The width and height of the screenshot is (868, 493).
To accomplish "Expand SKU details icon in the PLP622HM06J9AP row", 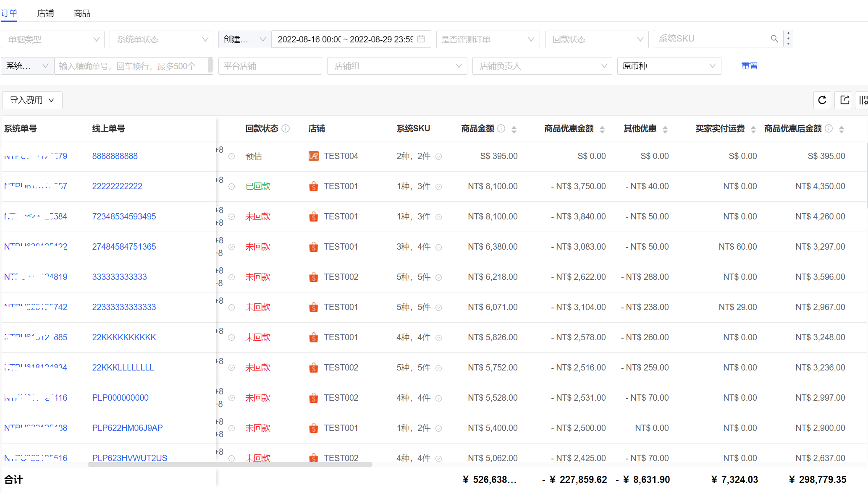I will click(x=438, y=428).
